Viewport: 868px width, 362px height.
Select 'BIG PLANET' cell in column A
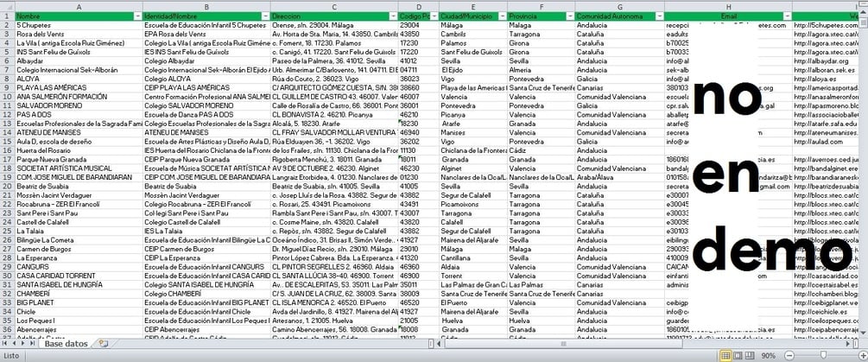point(79,302)
